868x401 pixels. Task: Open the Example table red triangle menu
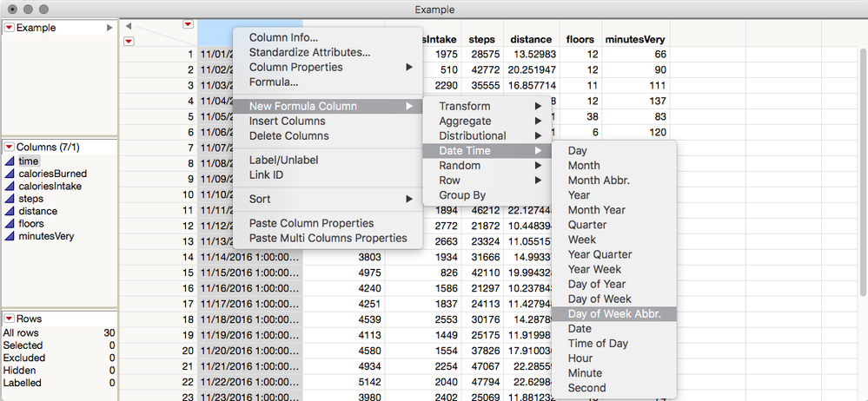(10, 28)
